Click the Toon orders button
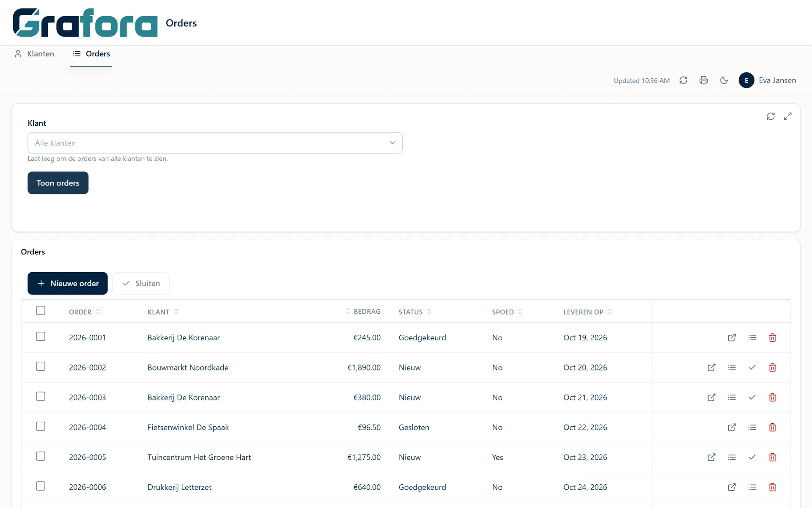This screenshot has height=508, width=812. click(58, 183)
